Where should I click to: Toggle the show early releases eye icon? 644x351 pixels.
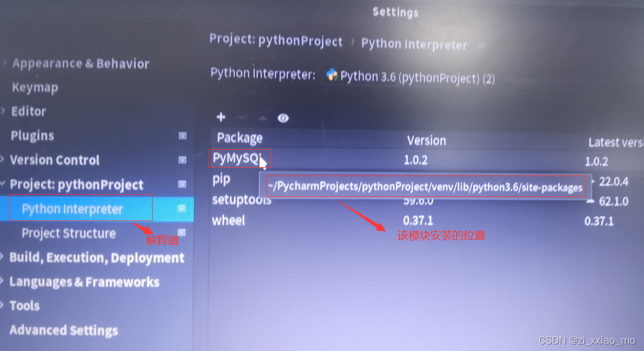click(283, 118)
